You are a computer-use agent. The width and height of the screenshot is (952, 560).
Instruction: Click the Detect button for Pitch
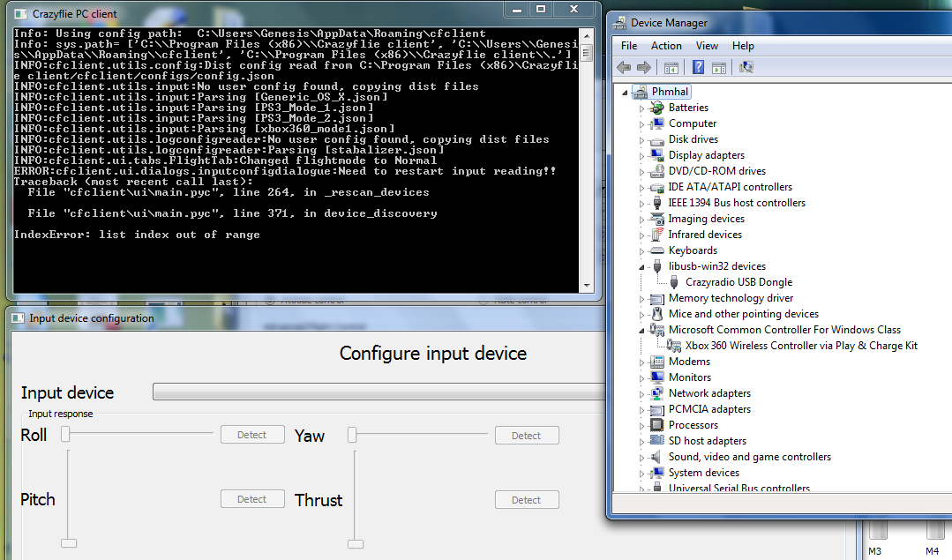coord(252,499)
